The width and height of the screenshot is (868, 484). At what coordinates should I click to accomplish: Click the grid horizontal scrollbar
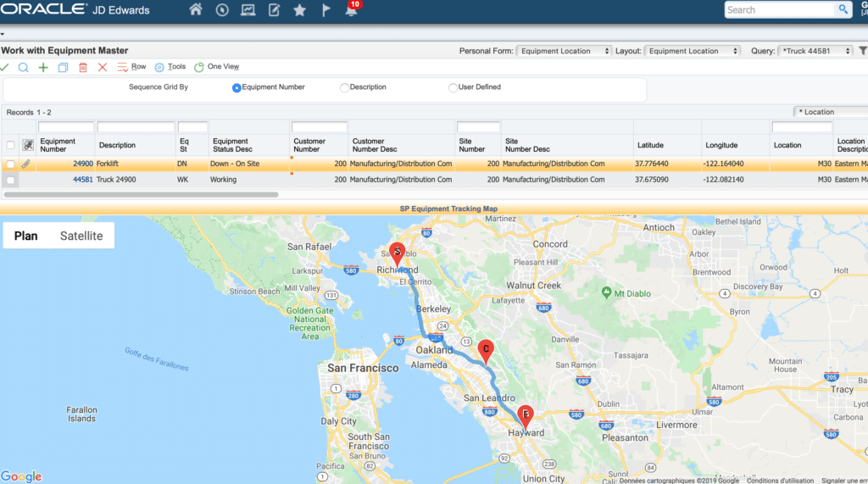141,194
